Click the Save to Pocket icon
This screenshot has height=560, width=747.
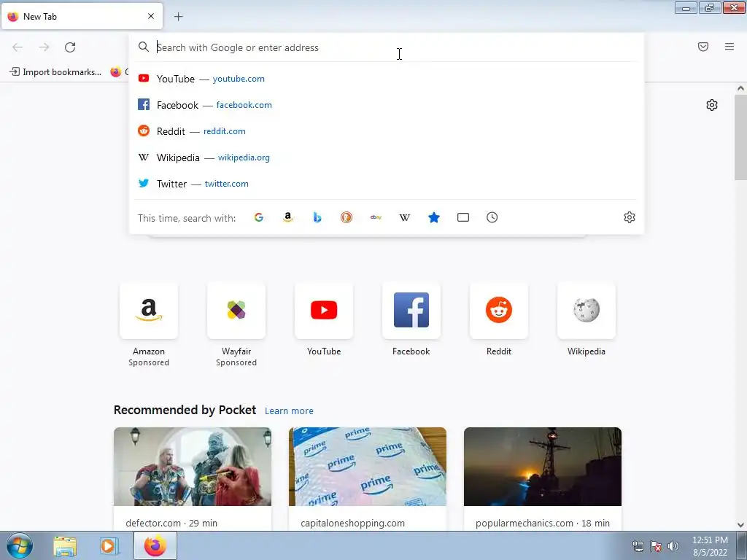point(703,47)
